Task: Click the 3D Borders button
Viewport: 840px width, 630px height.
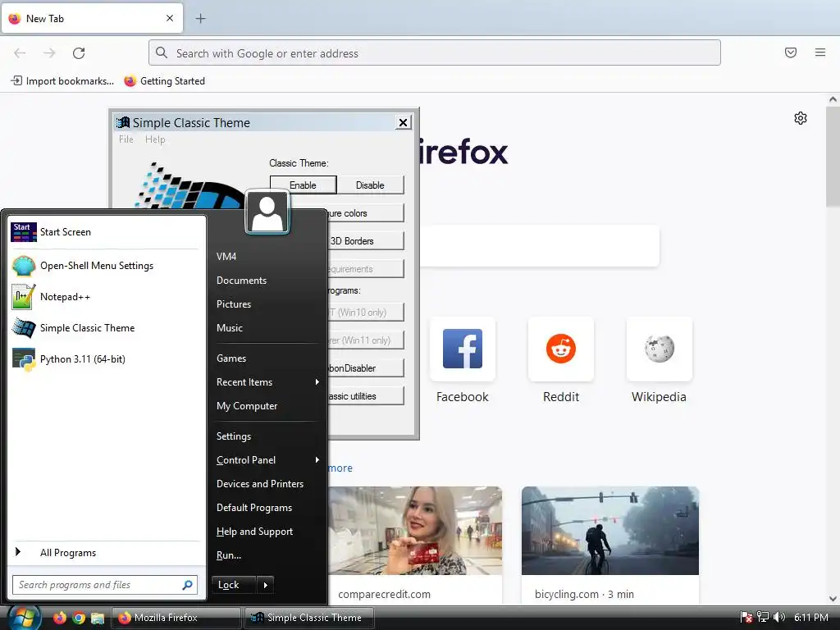Action: (365, 241)
